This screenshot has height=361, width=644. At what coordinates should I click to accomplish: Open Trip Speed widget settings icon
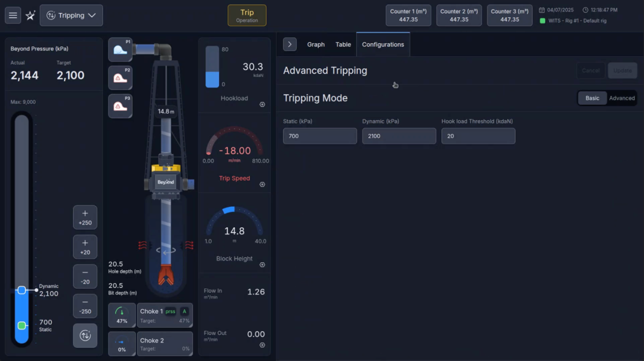pos(262,184)
